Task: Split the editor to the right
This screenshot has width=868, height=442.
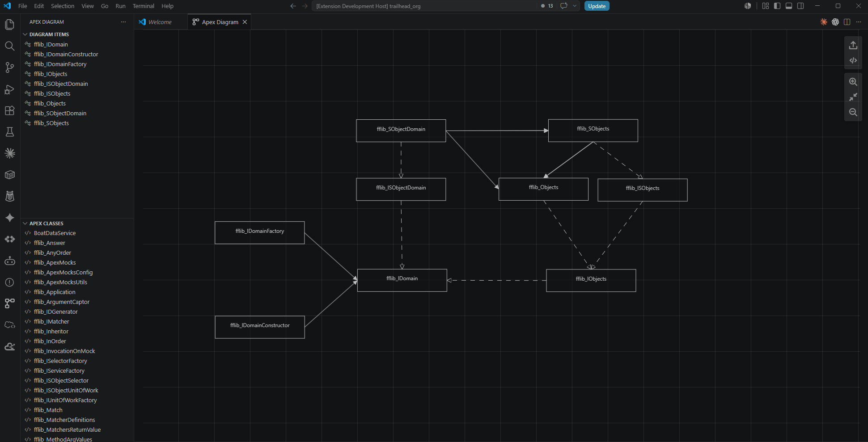Action: click(847, 22)
